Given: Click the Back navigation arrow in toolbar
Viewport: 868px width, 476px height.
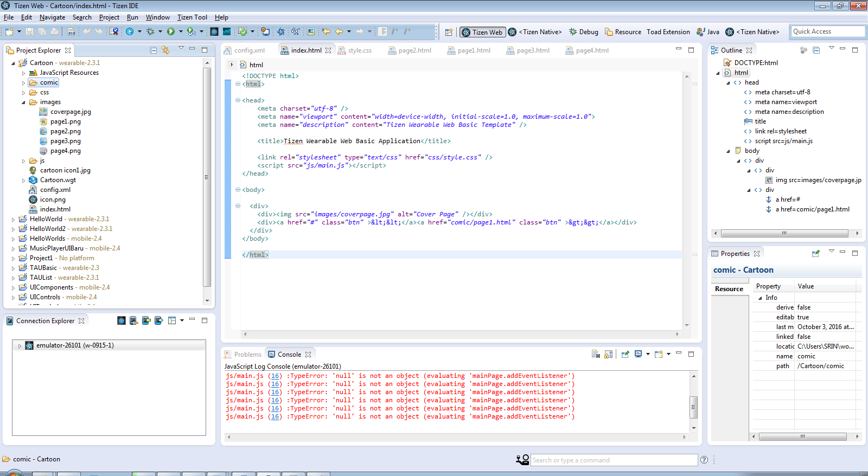Looking at the screenshot, I should (x=339, y=31).
